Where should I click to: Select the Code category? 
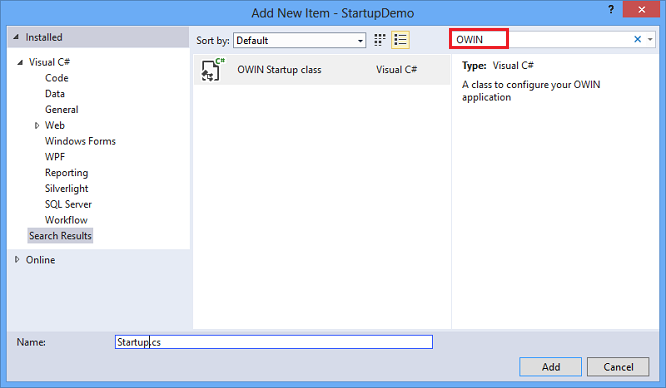[56, 78]
